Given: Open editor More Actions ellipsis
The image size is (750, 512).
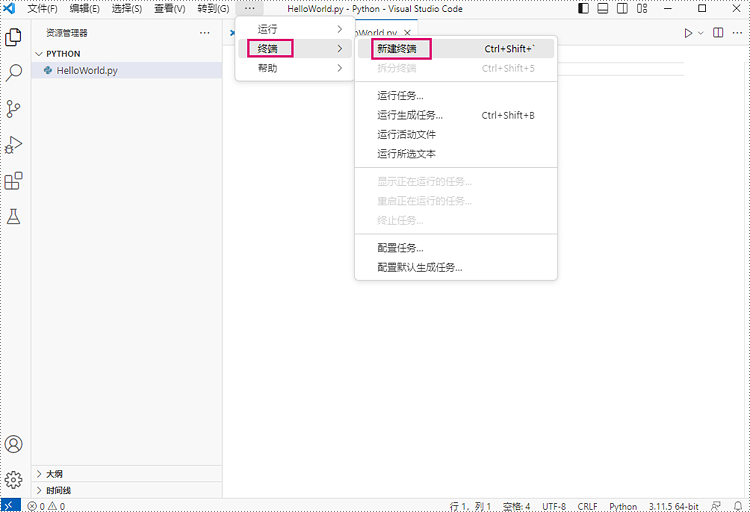Looking at the screenshot, I should (x=737, y=33).
